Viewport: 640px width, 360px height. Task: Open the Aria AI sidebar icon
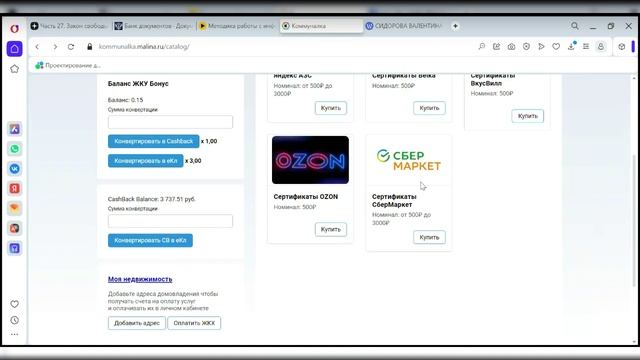click(x=14, y=129)
